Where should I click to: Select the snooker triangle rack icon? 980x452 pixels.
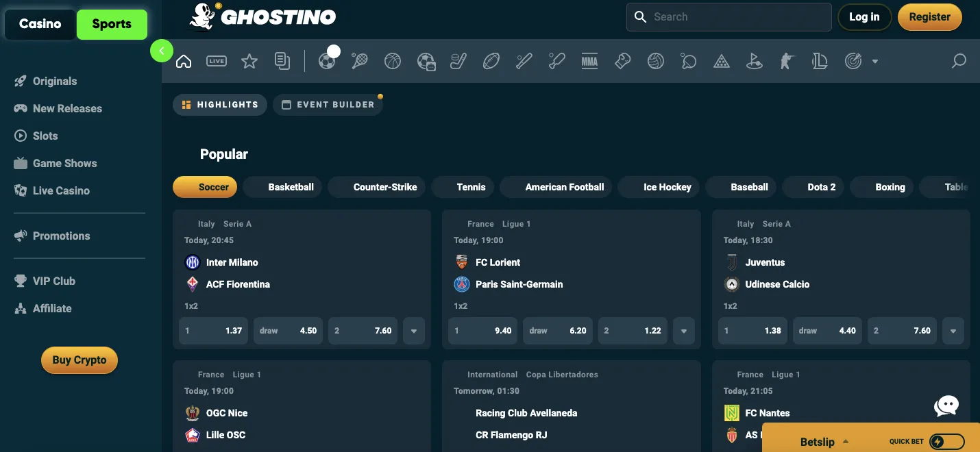pyautogui.click(x=722, y=62)
